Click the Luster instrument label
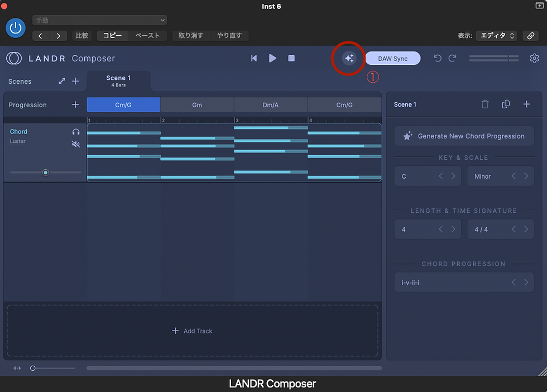547x392 pixels. [x=17, y=141]
